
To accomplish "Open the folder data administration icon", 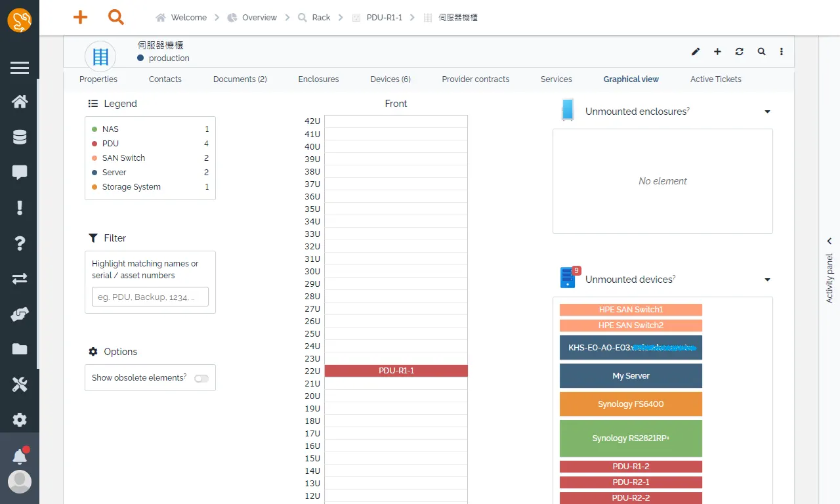I will click(20, 349).
